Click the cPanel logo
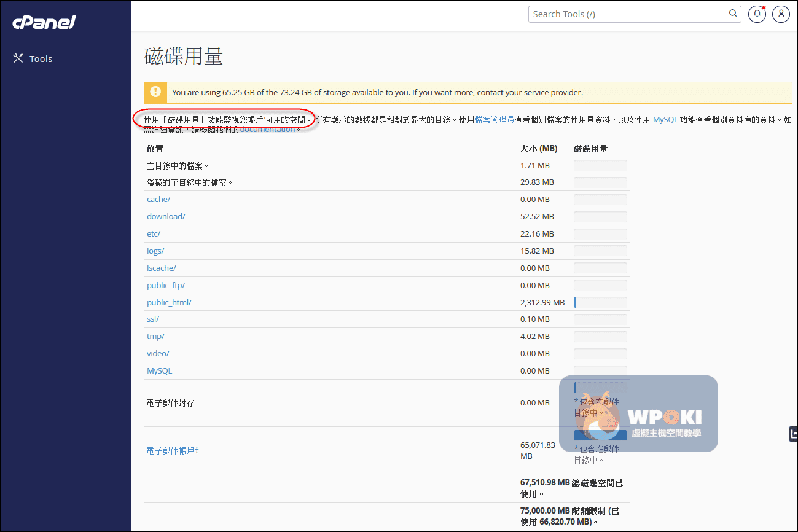798x532 pixels. 44,23
